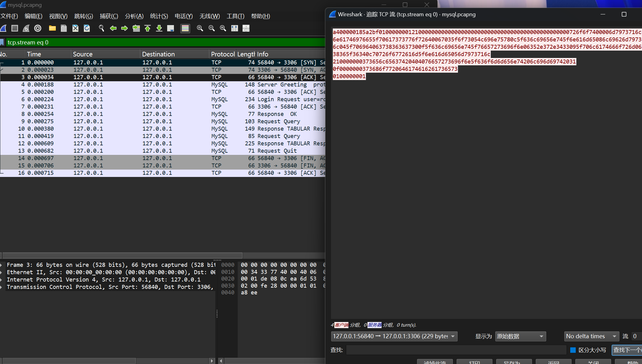Open the Statistics (统计) menu

(x=159, y=16)
